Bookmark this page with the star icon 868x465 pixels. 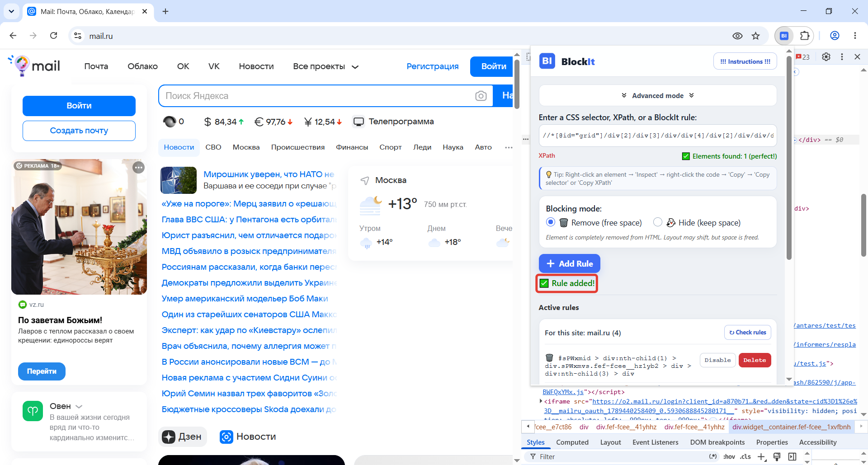tap(756, 36)
